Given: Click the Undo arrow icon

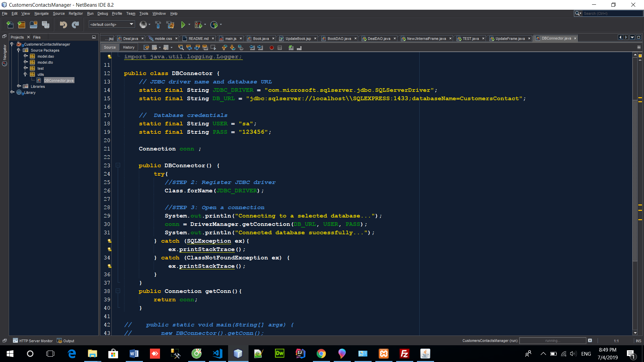Looking at the screenshot, I should pos(63,24).
